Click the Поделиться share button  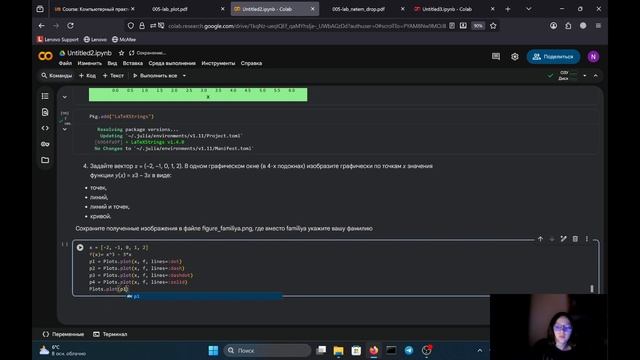coord(553,57)
